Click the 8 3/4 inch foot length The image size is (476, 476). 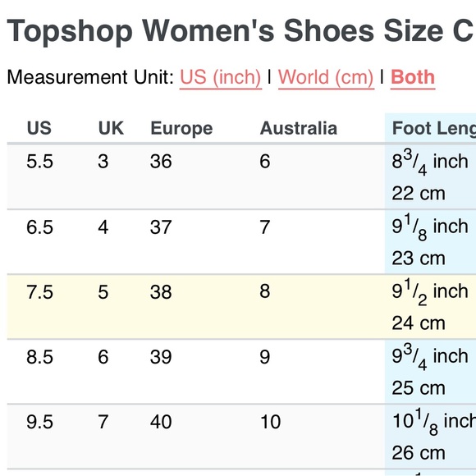click(x=430, y=162)
